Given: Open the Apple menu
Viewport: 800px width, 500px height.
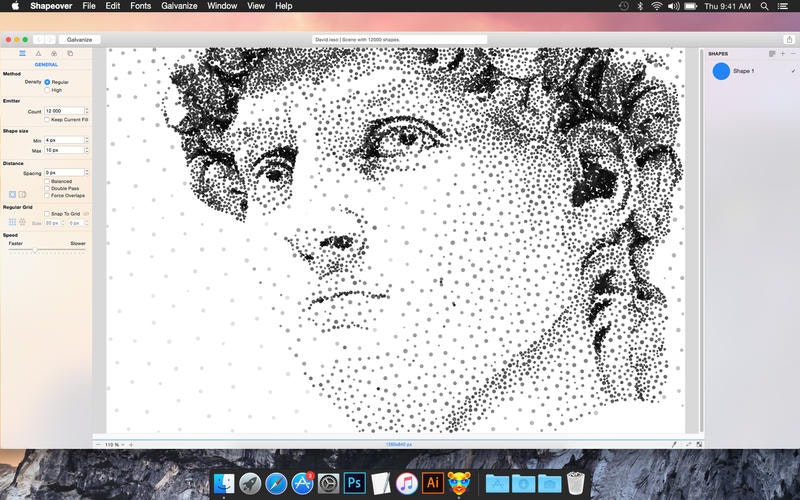Looking at the screenshot, I should [15, 6].
